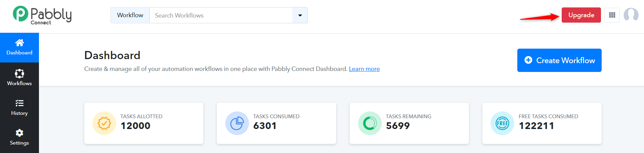Open Settings from the sidebar
The width and height of the screenshot is (644, 153).
tap(19, 137)
